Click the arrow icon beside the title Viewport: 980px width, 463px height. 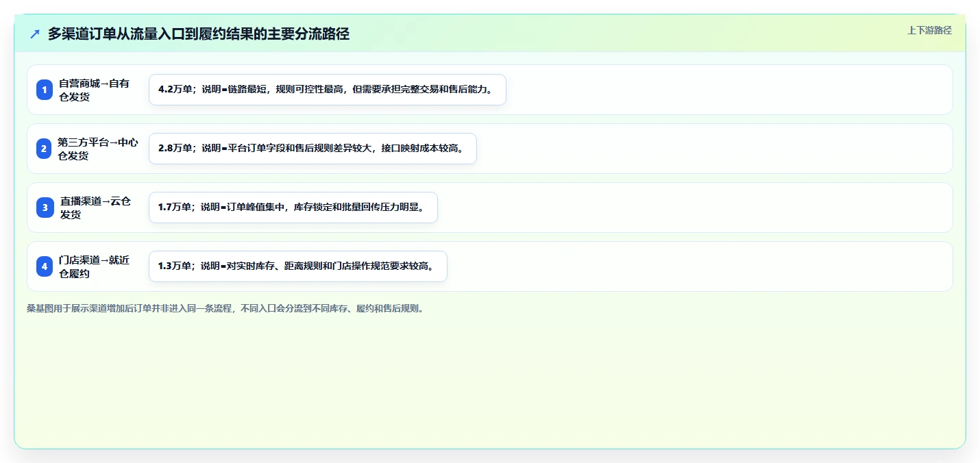pyautogui.click(x=35, y=34)
